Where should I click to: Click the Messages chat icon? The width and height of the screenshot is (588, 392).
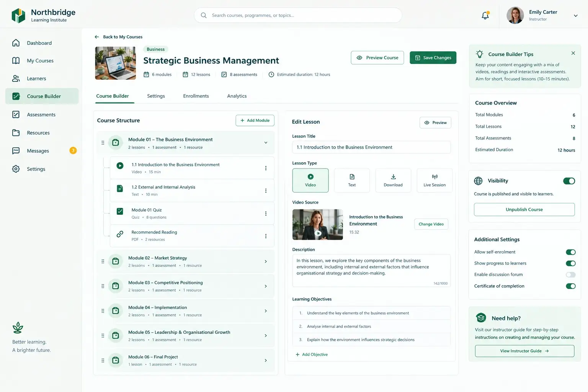tap(16, 151)
